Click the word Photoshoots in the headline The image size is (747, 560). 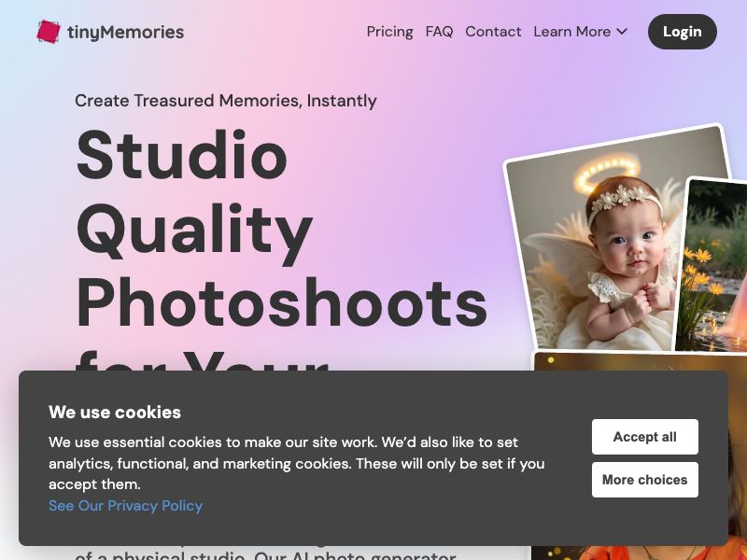pyautogui.click(x=281, y=303)
